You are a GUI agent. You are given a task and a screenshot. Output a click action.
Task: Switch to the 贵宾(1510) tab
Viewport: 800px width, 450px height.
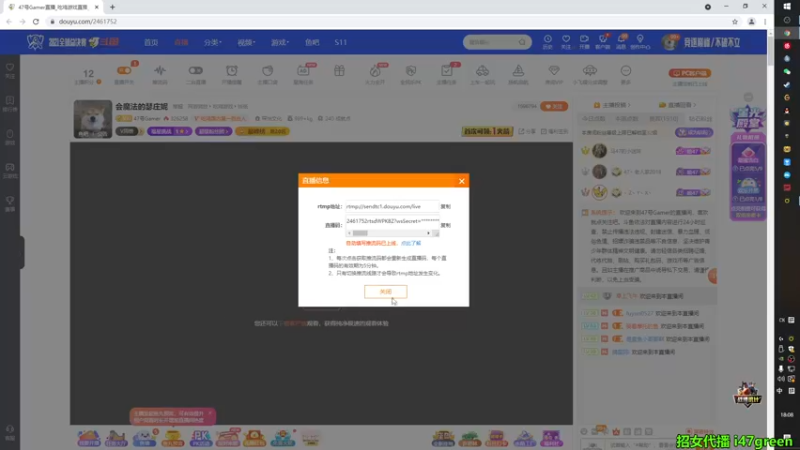click(x=663, y=118)
